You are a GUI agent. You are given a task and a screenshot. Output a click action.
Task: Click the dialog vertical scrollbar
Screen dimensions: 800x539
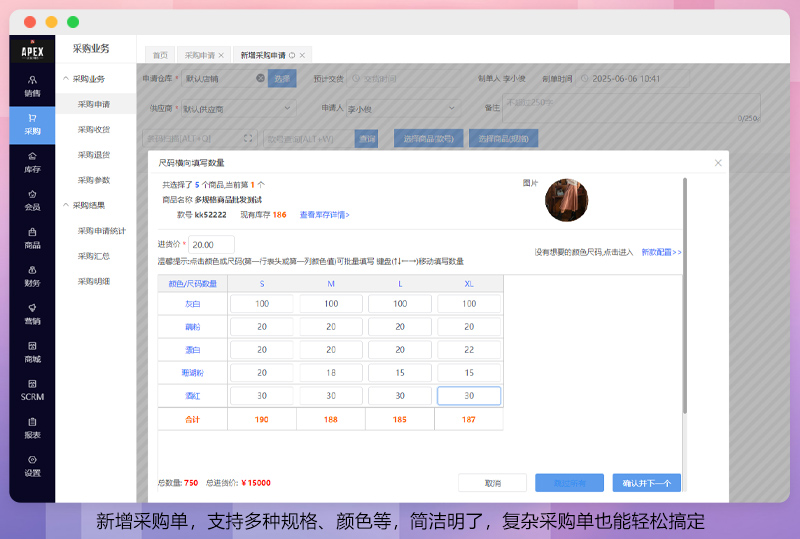pyautogui.click(x=685, y=296)
